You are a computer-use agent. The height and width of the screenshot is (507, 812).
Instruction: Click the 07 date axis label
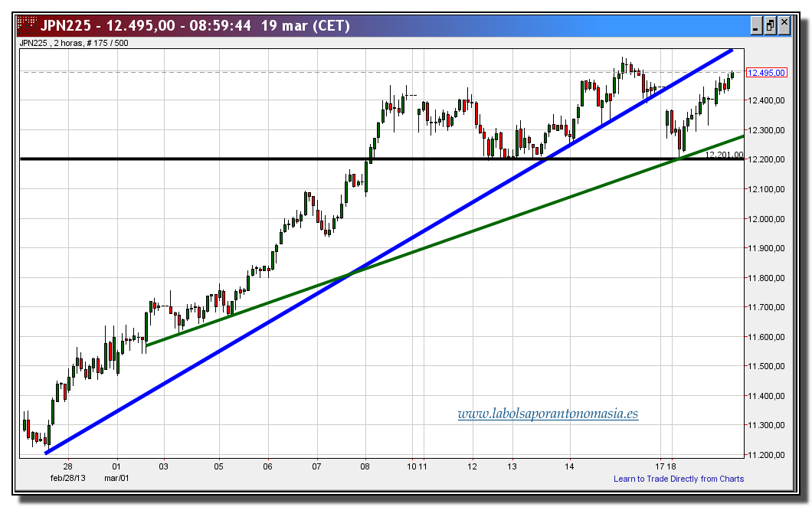317,466
